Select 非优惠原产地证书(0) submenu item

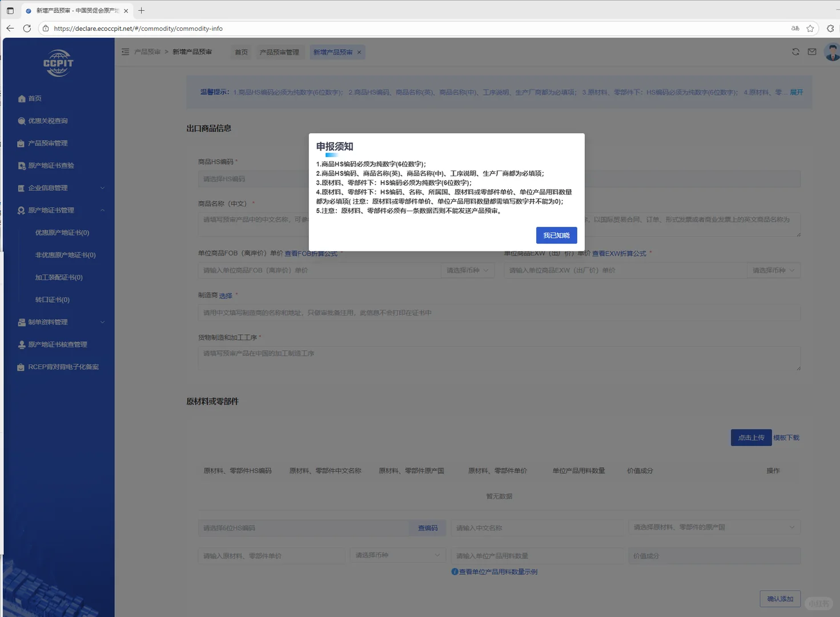pos(66,255)
